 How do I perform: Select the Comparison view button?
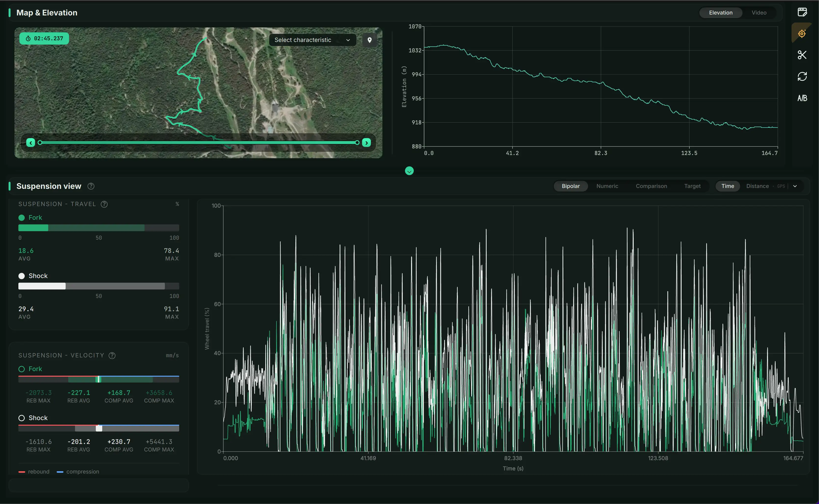651,186
